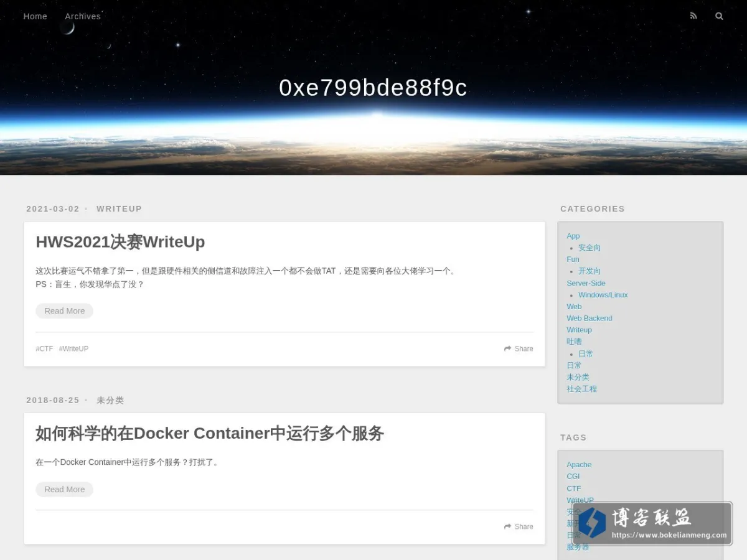Screen dimensions: 747x560
Task: Open the 吐槽 category
Action: 574,342
